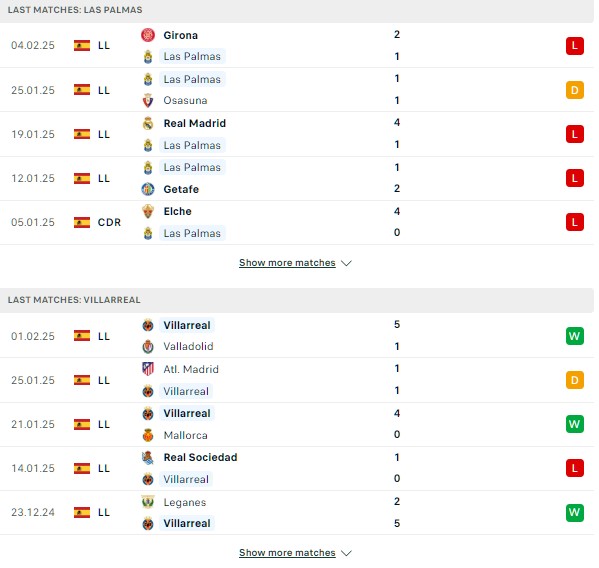Click the Real Madrid club crest icon
Image resolution: width=599 pixels, height=568 pixels.
148,123
